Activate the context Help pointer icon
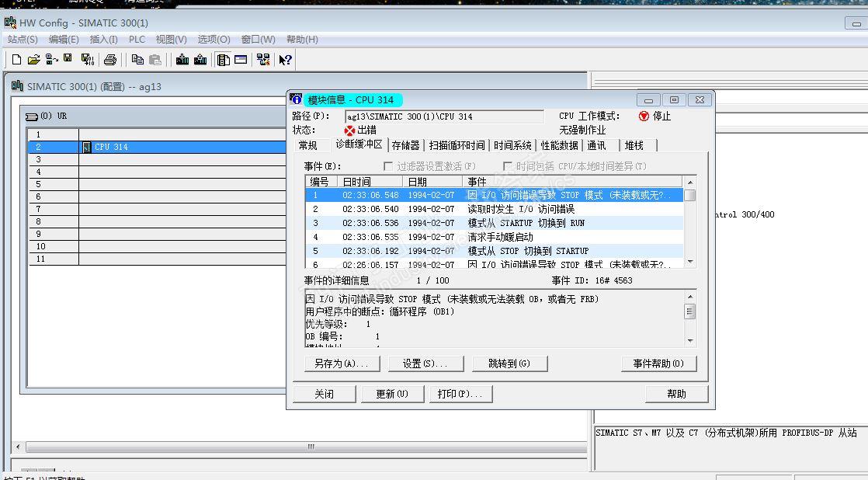This screenshot has width=868, height=480. [x=285, y=60]
